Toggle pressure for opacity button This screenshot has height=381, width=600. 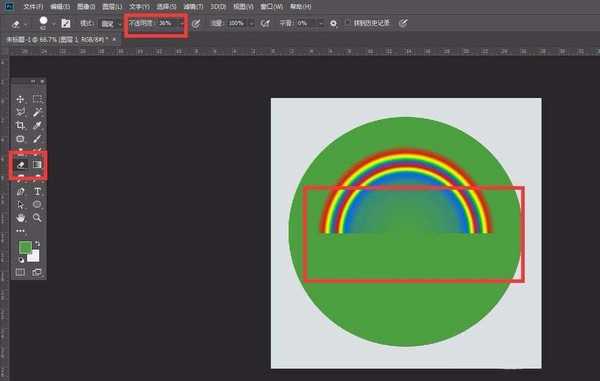point(196,24)
